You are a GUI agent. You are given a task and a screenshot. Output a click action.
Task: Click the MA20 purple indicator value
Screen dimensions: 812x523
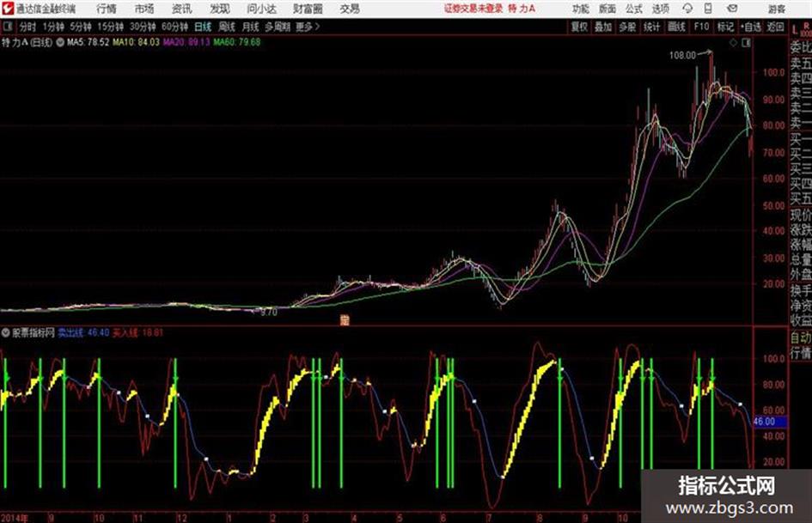coord(186,42)
